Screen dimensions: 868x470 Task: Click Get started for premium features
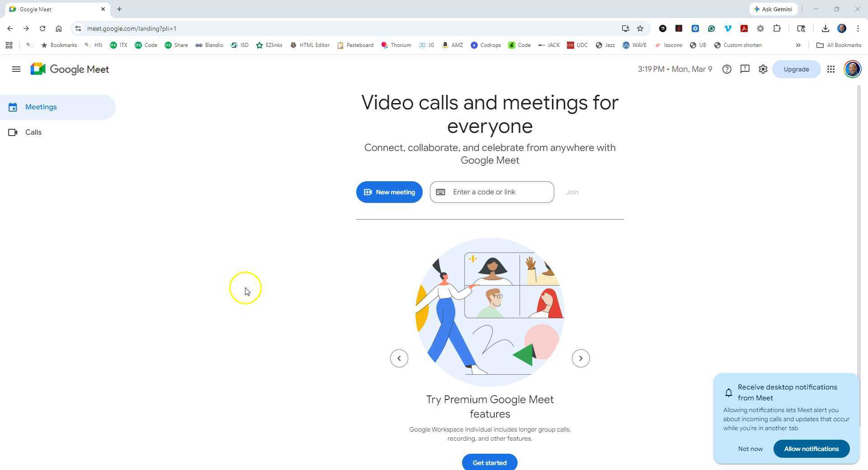(490, 462)
